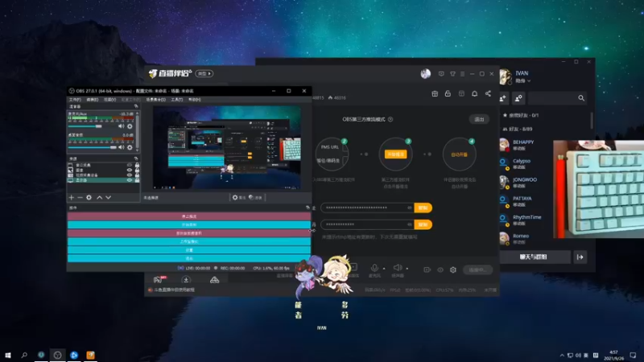The height and width of the screenshot is (362, 644).
Task: Toggle visibility of the third source row
Action: (130, 175)
